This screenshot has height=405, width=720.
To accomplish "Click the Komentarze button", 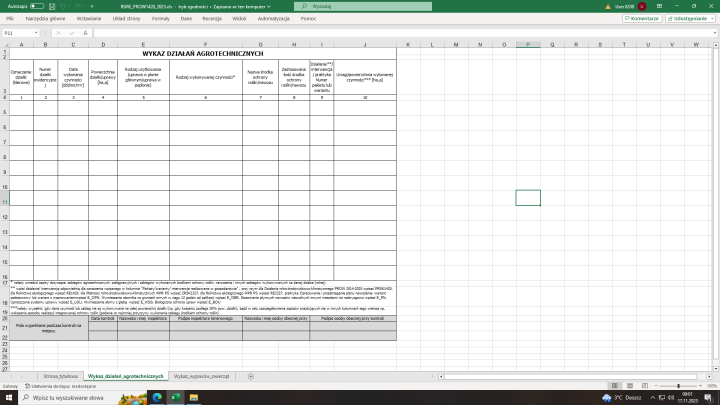I will (x=642, y=18).
